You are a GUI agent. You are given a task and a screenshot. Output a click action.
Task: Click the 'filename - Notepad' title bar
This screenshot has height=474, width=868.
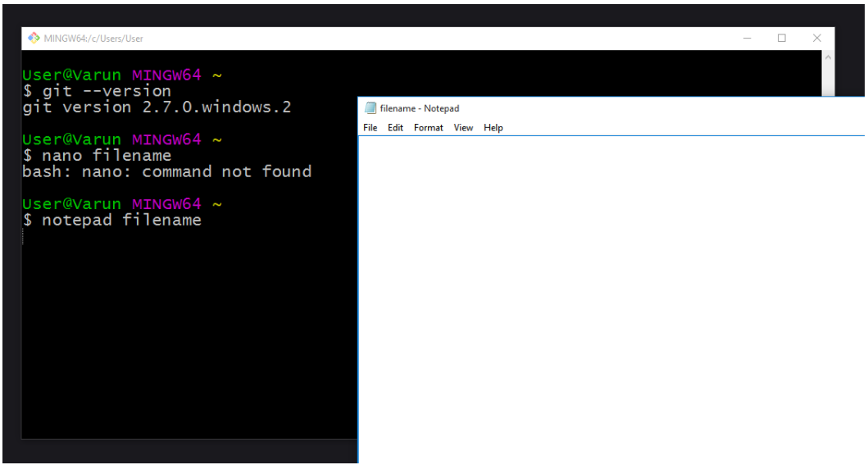coord(574,108)
